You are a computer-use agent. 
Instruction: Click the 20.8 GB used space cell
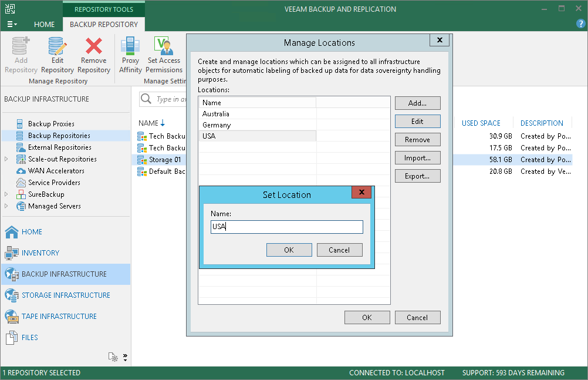coord(501,171)
